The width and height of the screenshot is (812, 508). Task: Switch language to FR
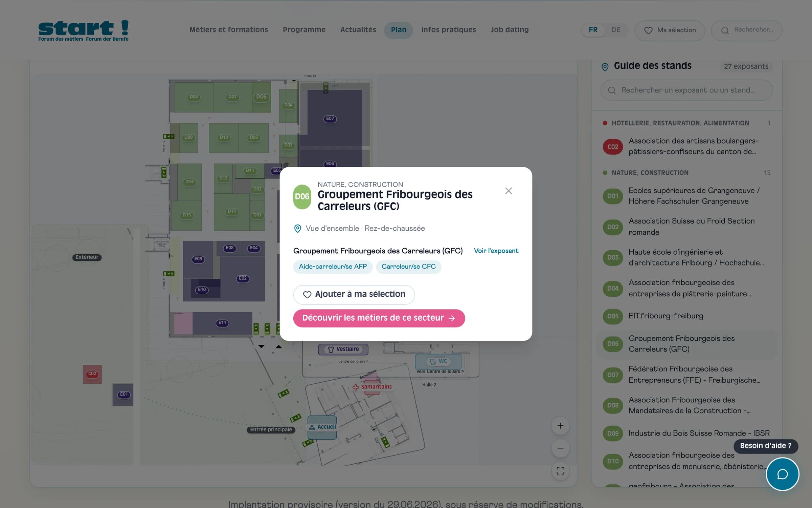(x=593, y=30)
